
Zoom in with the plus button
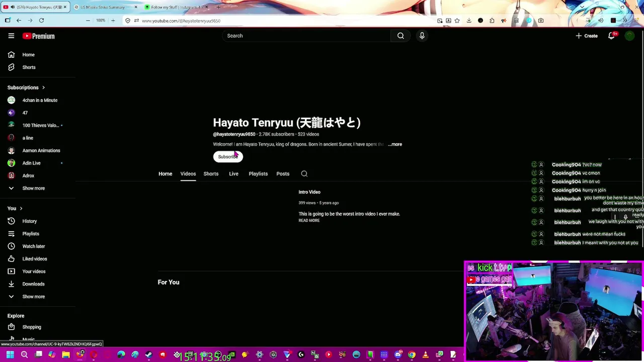[113, 21]
